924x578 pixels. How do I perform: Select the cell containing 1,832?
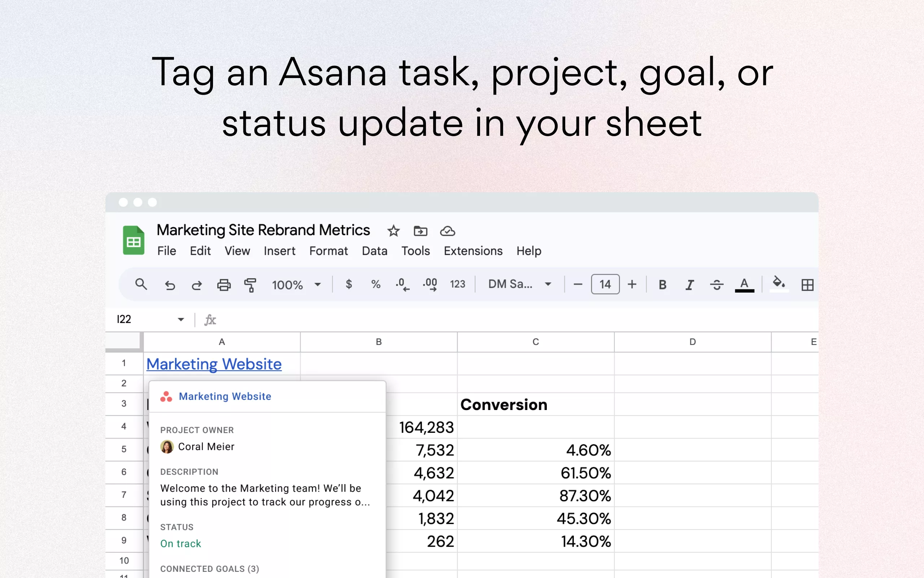[422, 518]
